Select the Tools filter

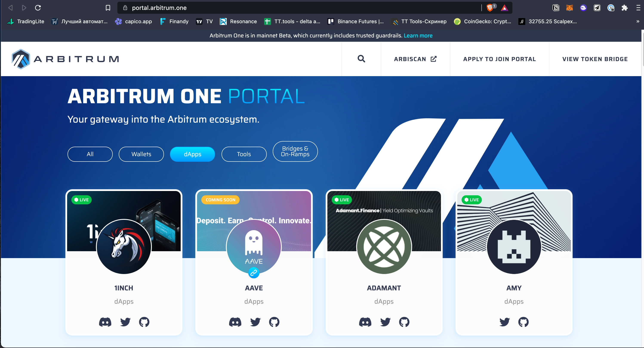[244, 154]
